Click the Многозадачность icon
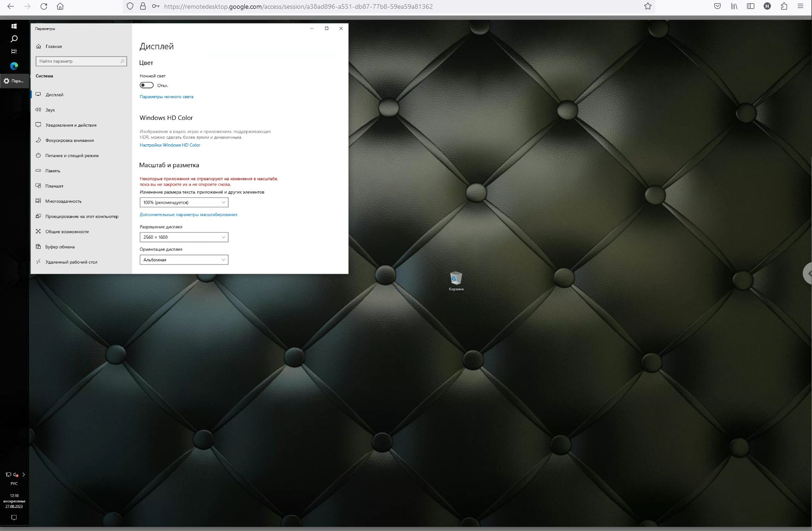 coord(38,201)
